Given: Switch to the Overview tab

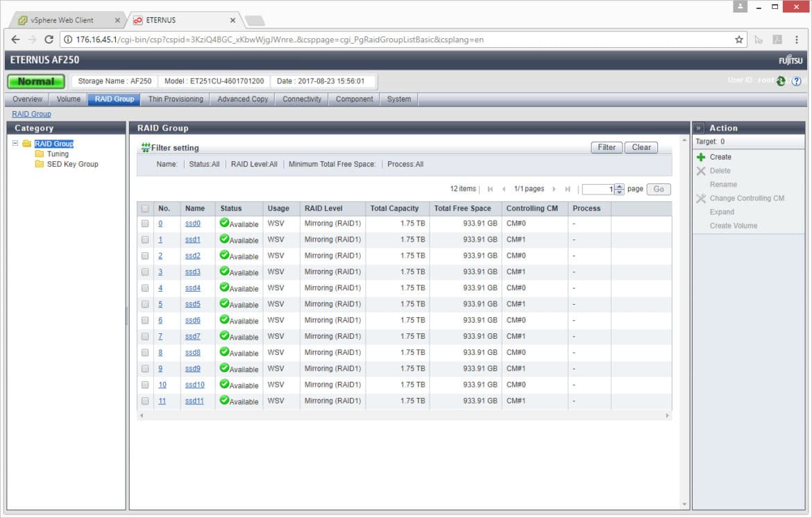Looking at the screenshot, I should coord(28,99).
